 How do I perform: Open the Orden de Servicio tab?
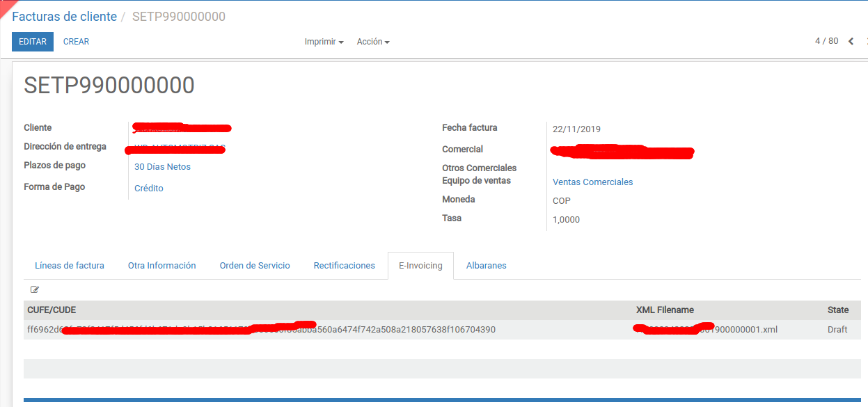click(255, 266)
